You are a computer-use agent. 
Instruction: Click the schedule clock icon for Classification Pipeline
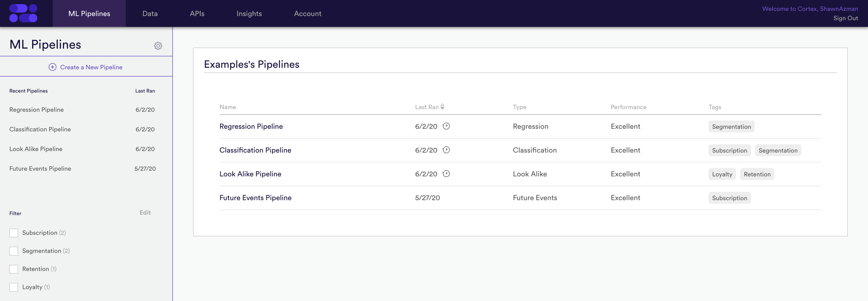click(446, 150)
